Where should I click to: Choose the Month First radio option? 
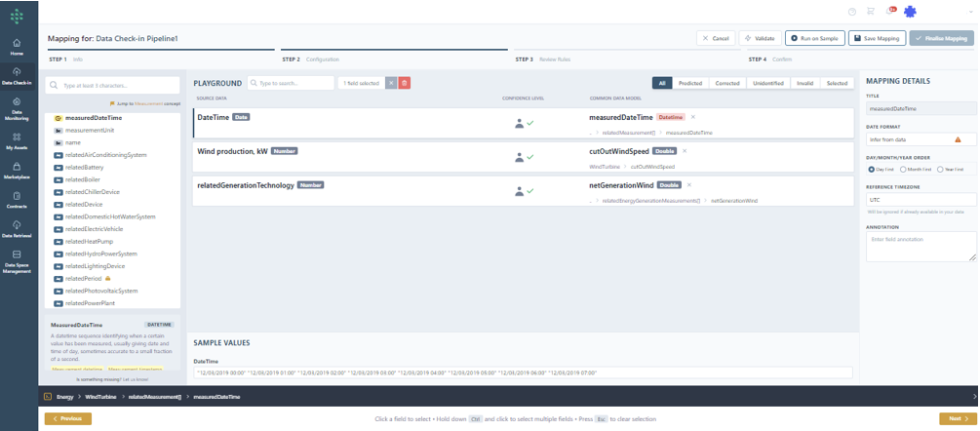(903, 169)
